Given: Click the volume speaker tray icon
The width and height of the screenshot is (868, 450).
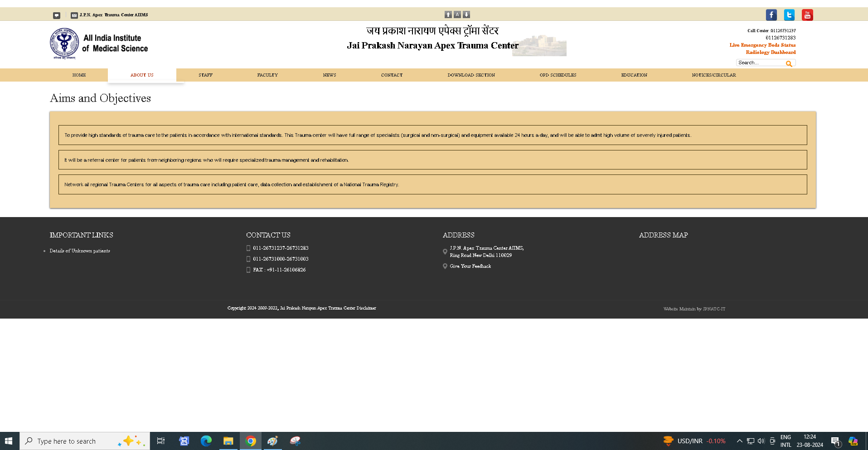Looking at the screenshot, I should (x=761, y=441).
